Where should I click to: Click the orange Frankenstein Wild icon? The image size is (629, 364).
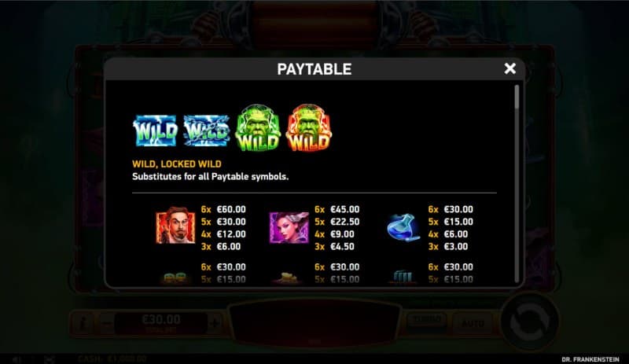coord(309,127)
